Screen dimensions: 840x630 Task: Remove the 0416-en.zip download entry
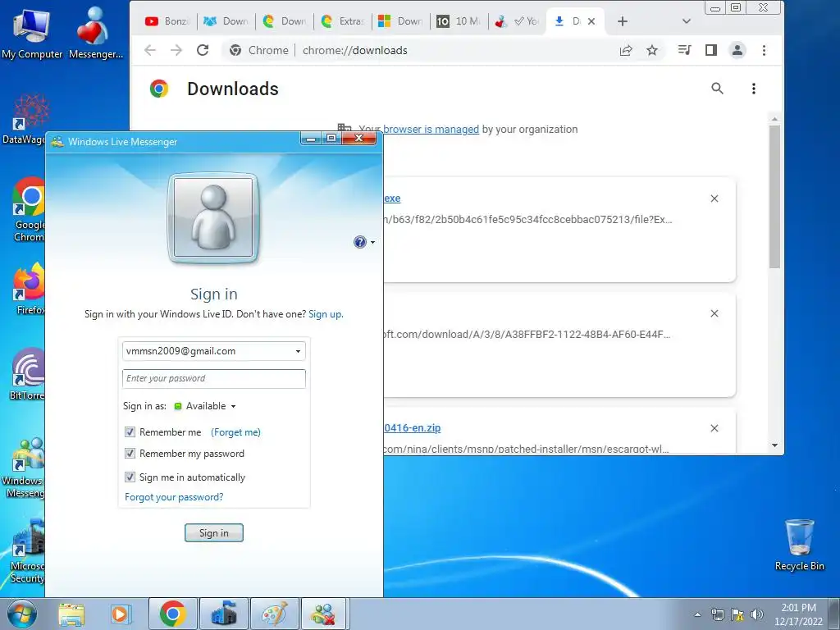click(x=714, y=428)
